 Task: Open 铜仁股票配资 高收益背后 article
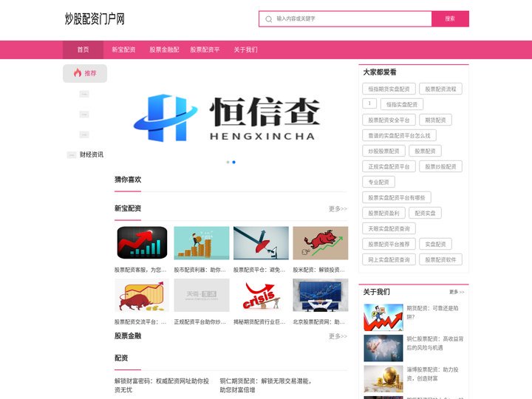point(435,343)
